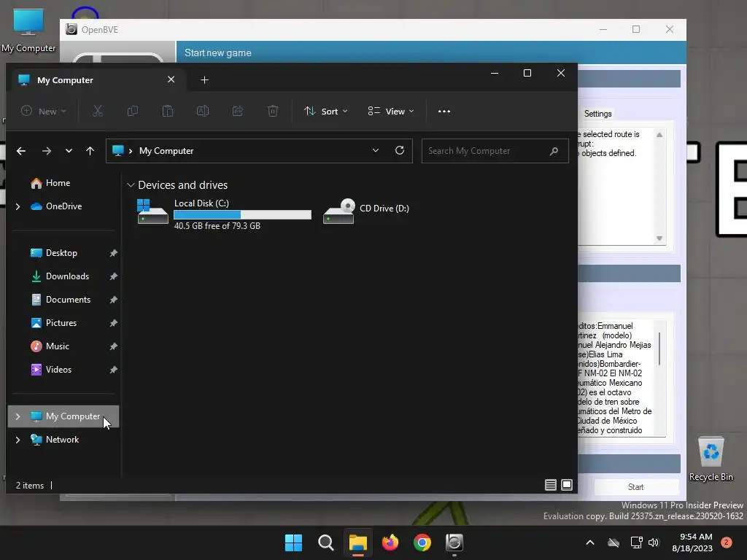
Task: Click the Local Disk usage bar
Action: point(242,215)
